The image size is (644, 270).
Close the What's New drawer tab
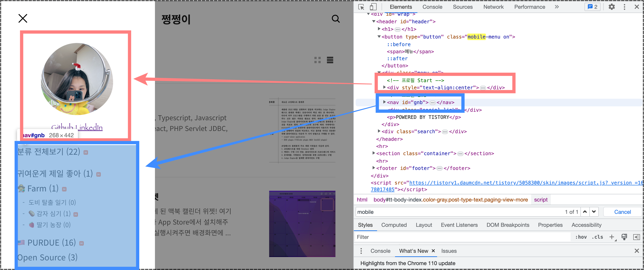pos(433,251)
